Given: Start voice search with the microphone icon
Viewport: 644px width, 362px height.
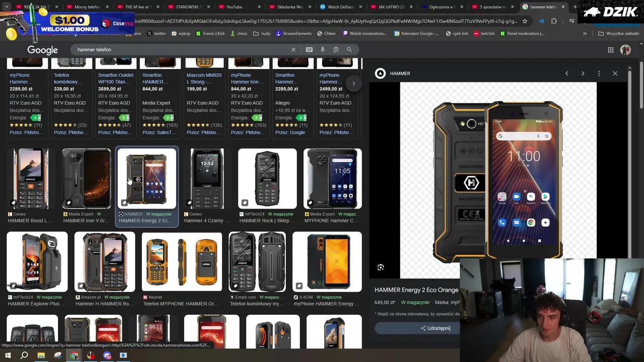Looking at the screenshot, I should coord(323,50).
